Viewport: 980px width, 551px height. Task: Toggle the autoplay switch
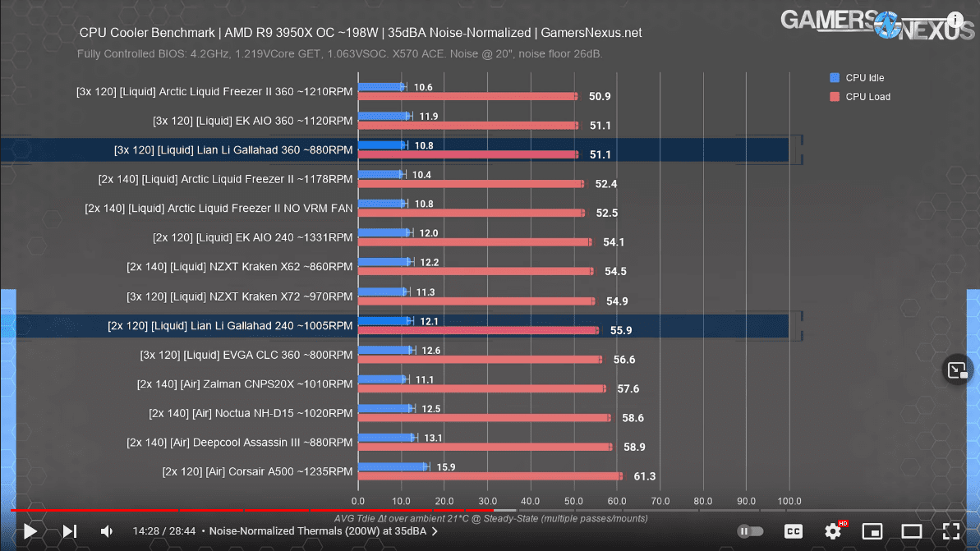point(750,531)
